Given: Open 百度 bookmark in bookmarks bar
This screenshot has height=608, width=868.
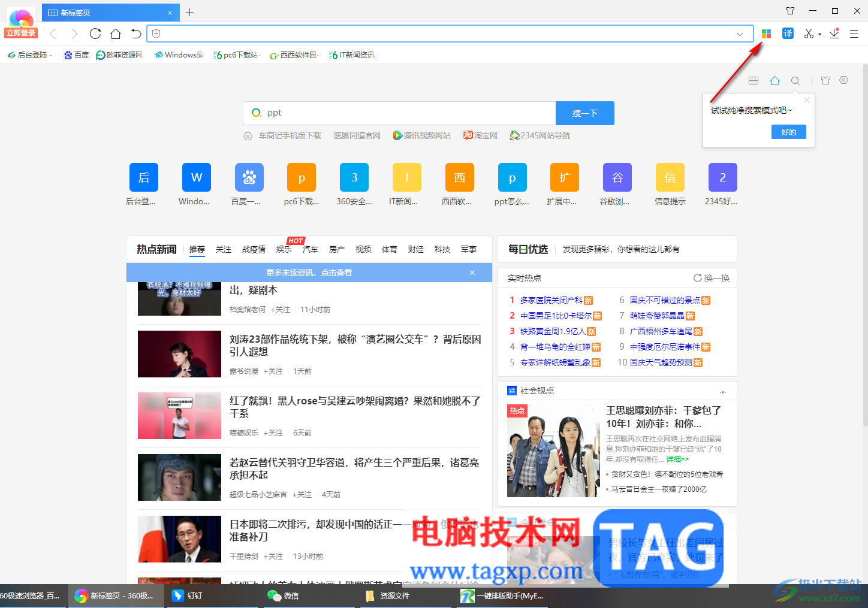Looking at the screenshot, I should click(x=77, y=55).
